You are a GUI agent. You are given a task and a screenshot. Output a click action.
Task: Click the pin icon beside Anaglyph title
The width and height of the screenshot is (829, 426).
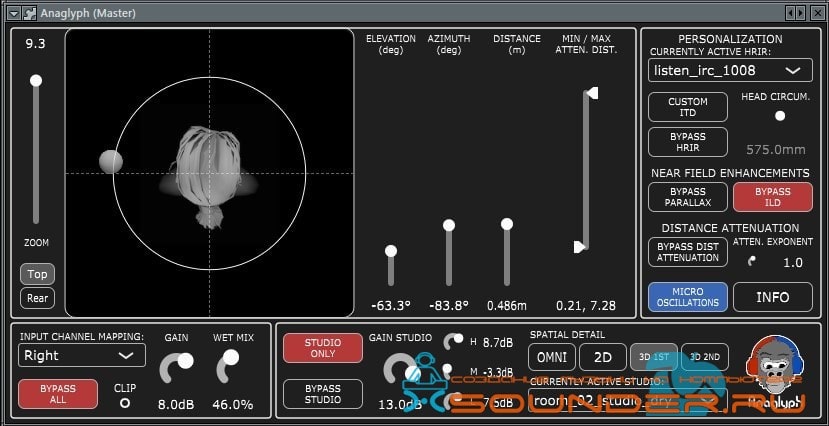pyautogui.click(x=30, y=13)
